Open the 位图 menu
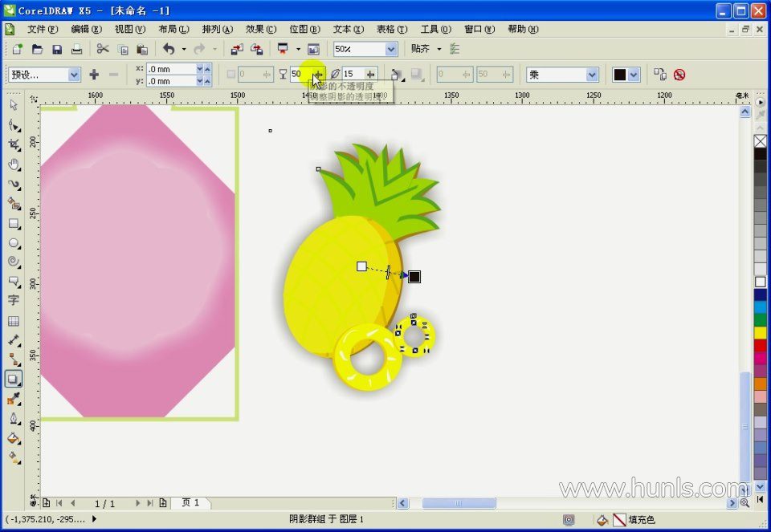 304,29
